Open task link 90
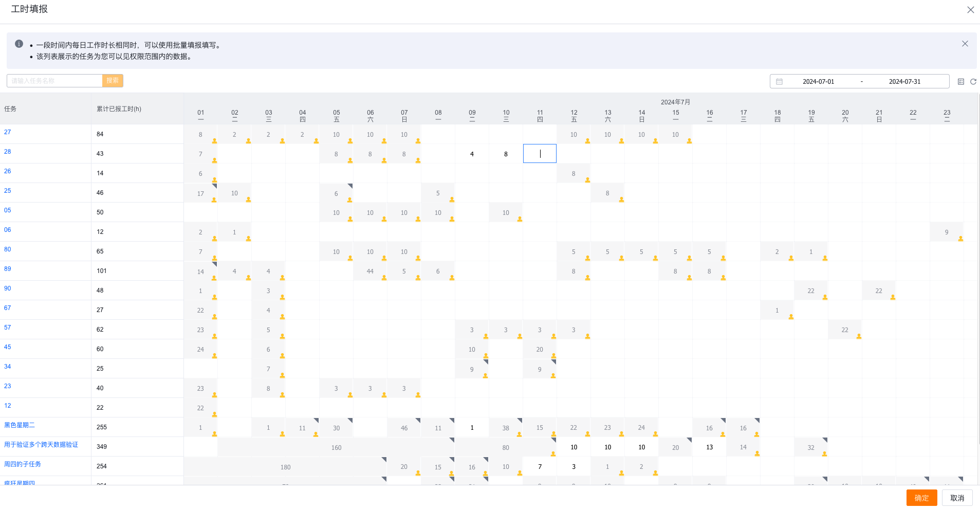Image resolution: width=980 pixels, height=509 pixels. 8,288
